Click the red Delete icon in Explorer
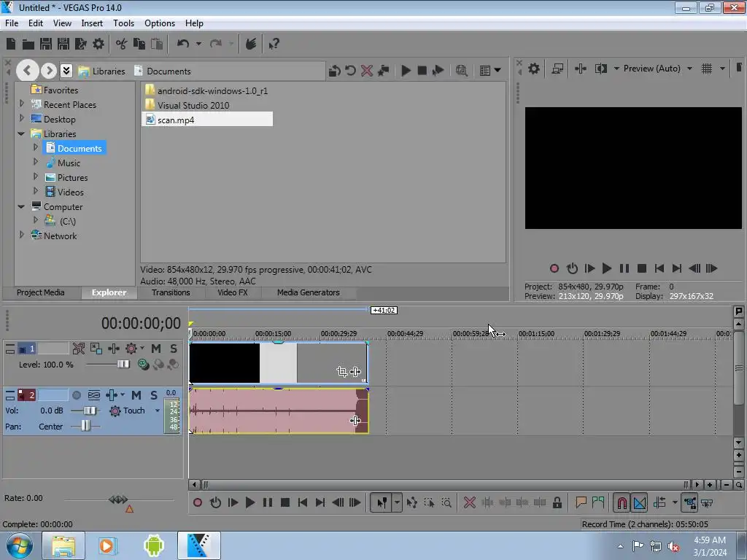 366,71
